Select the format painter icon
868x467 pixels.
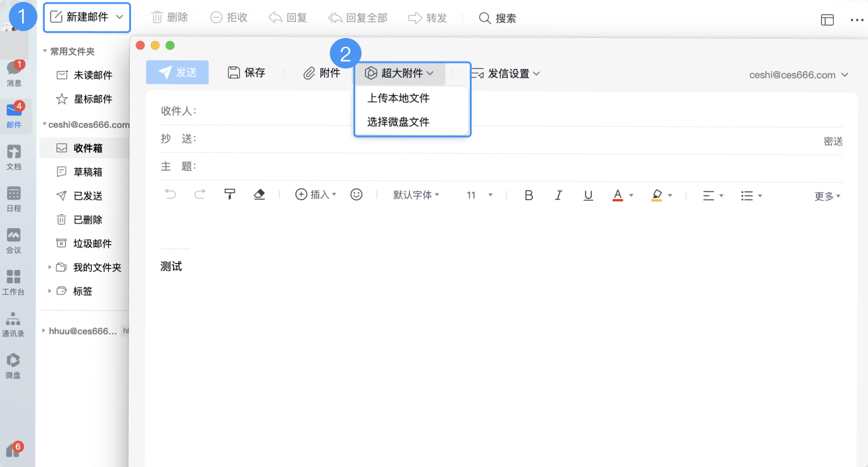coord(230,195)
